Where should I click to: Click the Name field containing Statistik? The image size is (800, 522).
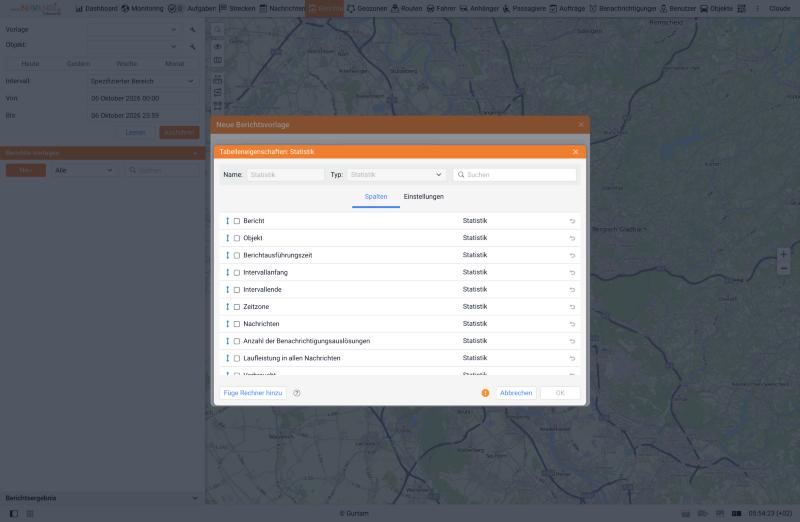[x=285, y=175]
